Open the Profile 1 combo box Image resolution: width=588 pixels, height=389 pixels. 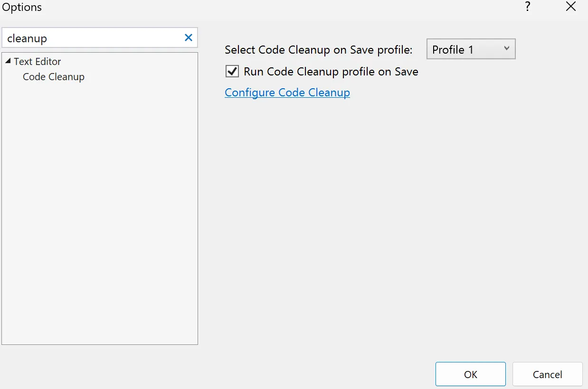[470, 49]
